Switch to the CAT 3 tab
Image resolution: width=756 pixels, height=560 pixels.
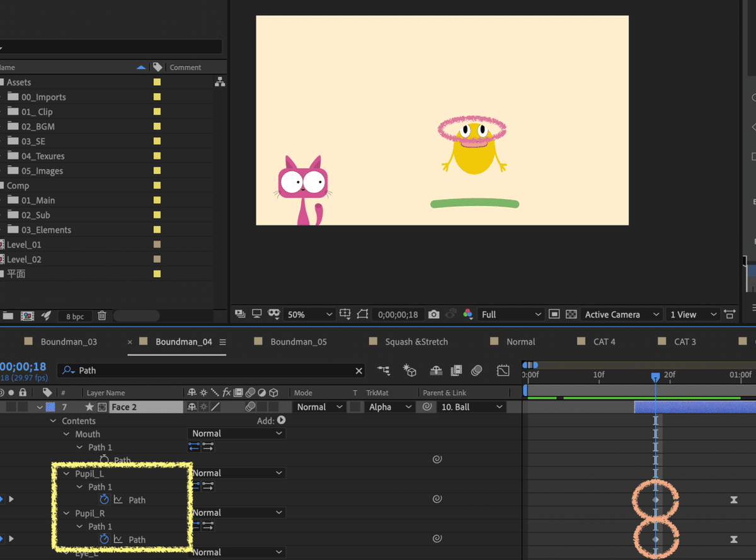tap(685, 341)
